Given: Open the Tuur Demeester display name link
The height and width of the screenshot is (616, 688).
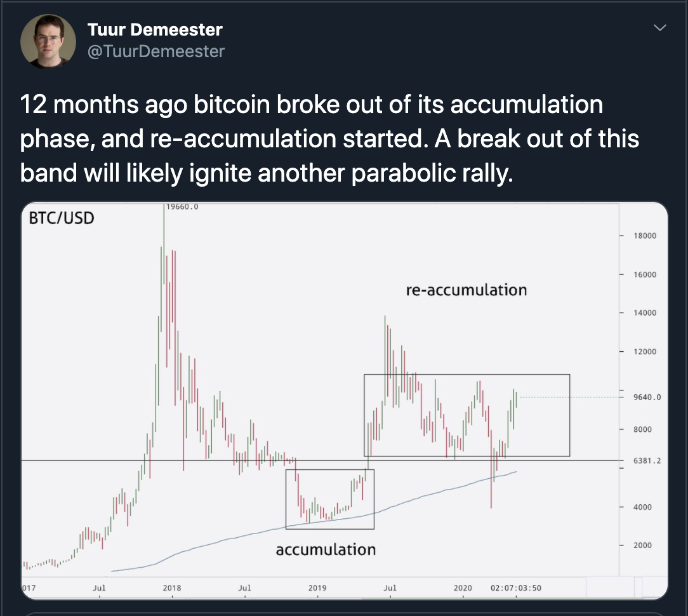Looking at the screenshot, I should 155,29.
